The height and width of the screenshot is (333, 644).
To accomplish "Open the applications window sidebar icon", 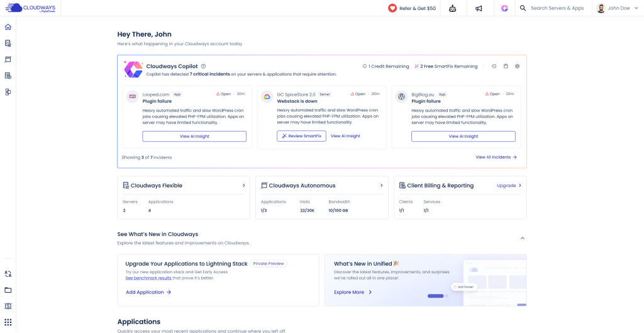I will click(8, 60).
